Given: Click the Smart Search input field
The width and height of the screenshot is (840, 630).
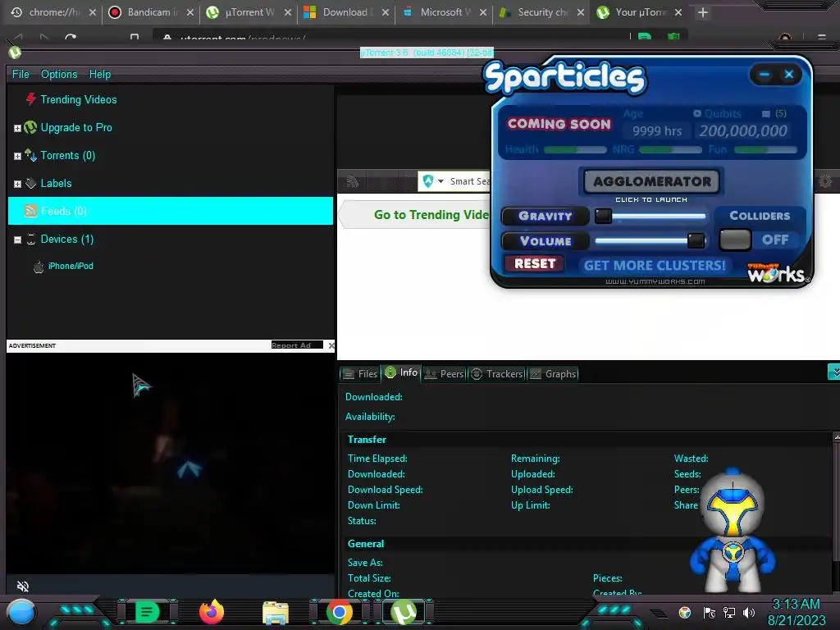Looking at the screenshot, I should [469, 181].
